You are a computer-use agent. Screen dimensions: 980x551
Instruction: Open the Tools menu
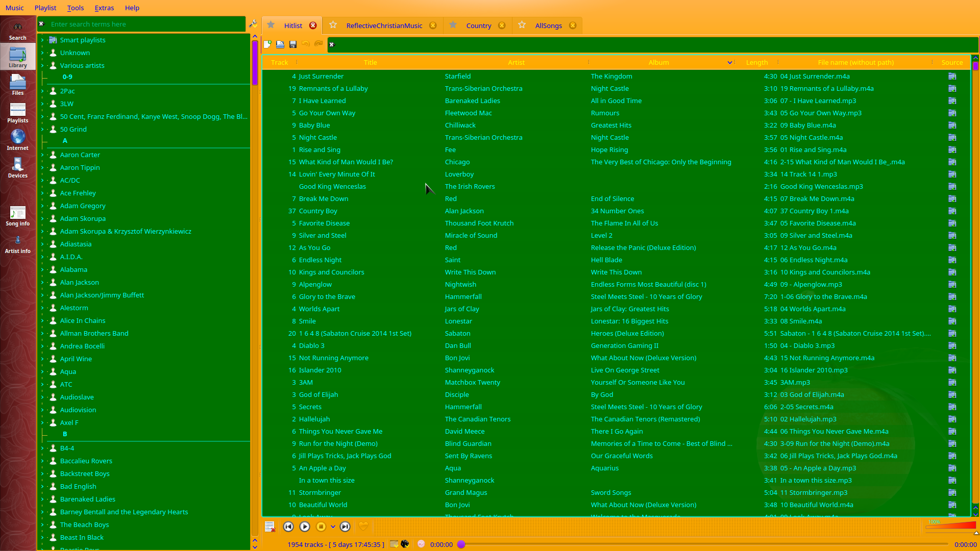point(76,8)
